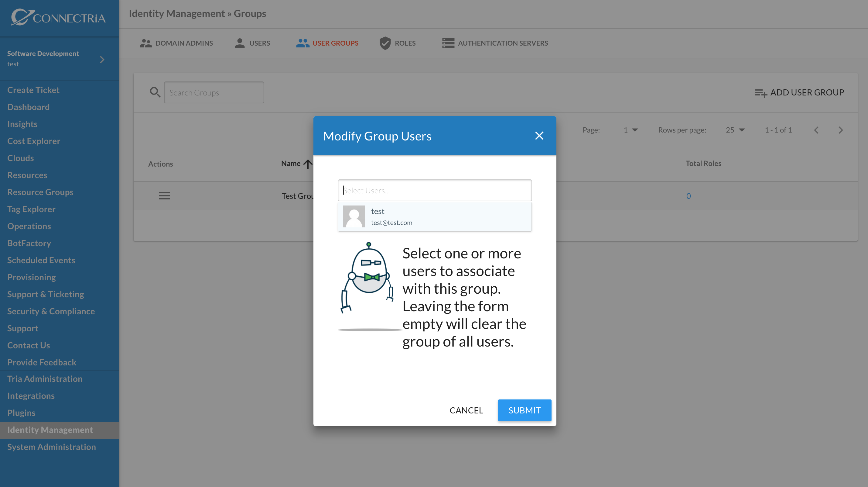
Task: Click the test user avatar thumbnail
Action: (x=354, y=216)
